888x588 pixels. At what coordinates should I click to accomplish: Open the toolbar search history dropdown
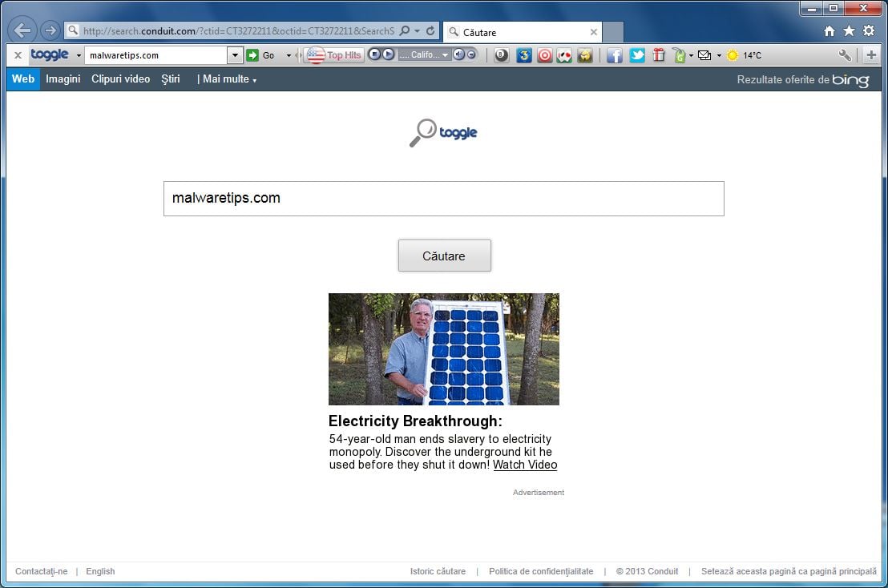point(235,55)
